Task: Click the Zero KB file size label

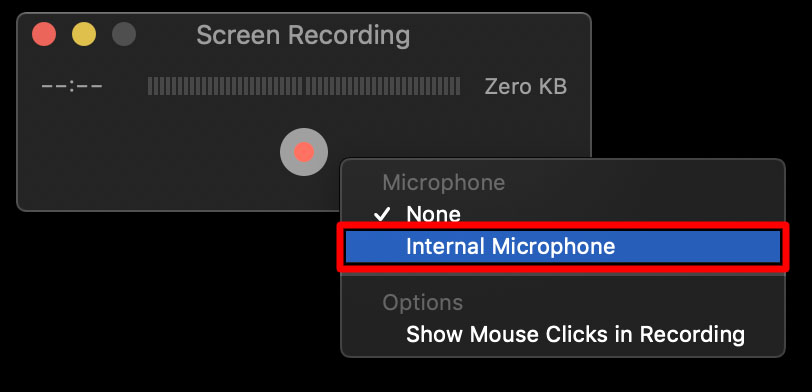Action: tap(526, 86)
